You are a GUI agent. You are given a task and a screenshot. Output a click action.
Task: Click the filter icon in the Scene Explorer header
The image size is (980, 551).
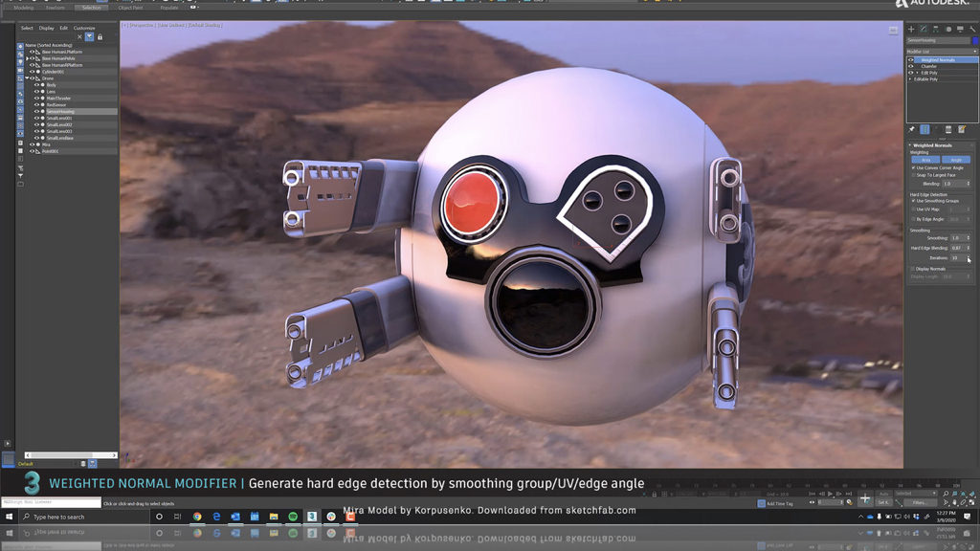pyautogui.click(x=89, y=36)
